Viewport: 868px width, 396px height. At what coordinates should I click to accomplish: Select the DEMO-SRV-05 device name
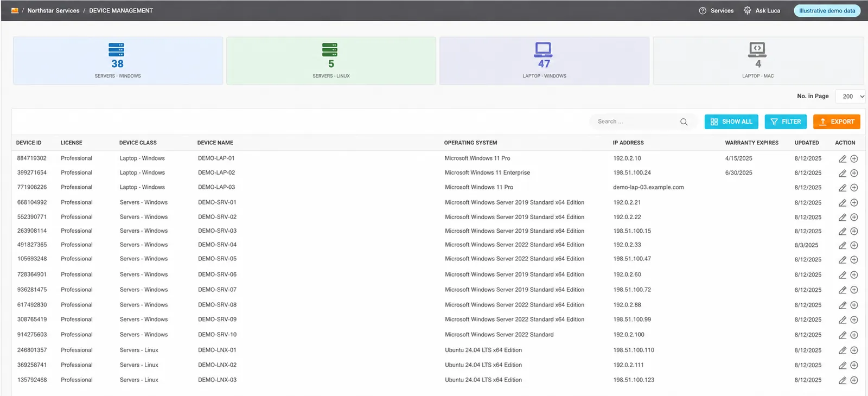pos(217,259)
